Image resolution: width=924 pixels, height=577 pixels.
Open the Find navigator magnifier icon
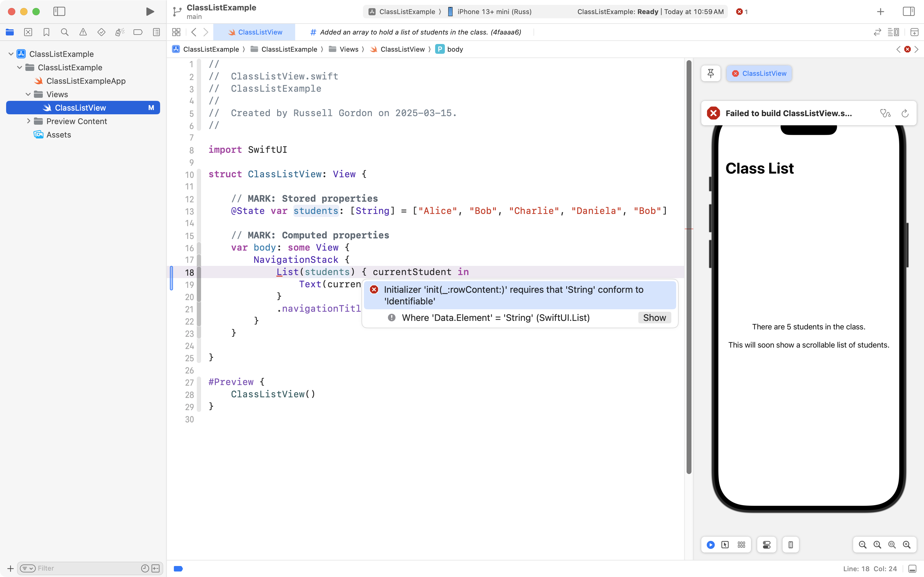click(64, 32)
